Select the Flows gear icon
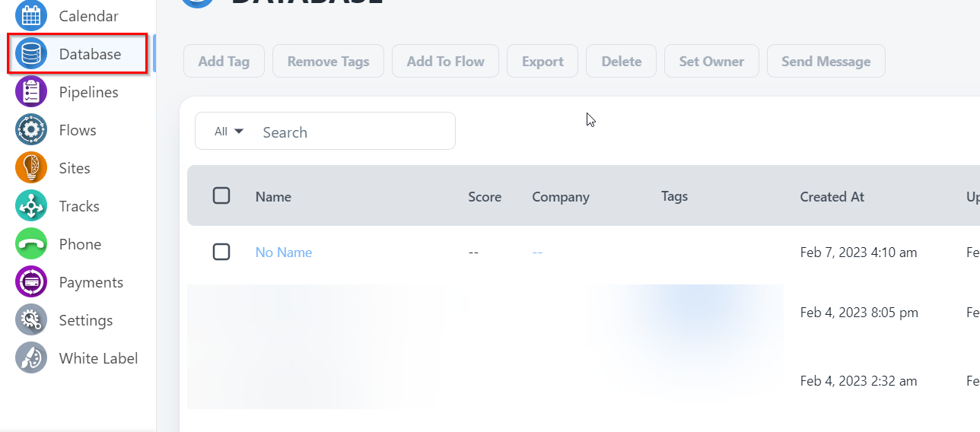The width and height of the screenshot is (980, 432). (x=31, y=130)
